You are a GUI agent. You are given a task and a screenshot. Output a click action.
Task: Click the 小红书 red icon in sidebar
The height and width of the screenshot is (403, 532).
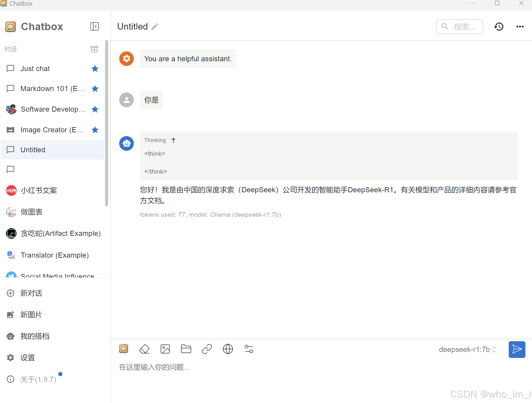coord(11,190)
